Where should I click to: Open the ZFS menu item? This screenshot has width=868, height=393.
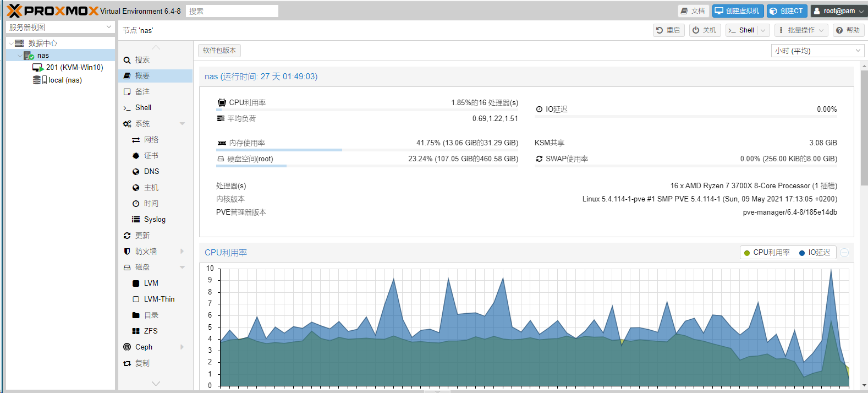click(x=156, y=331)
